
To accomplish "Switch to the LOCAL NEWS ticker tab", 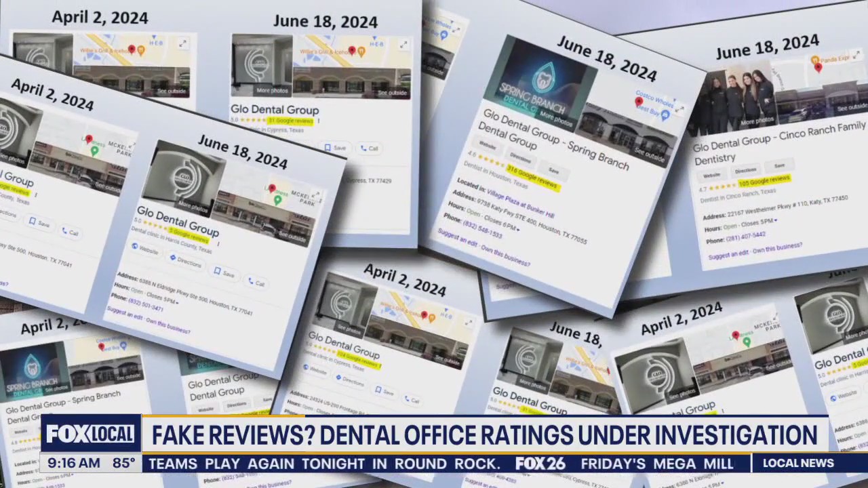I will 799,464.
